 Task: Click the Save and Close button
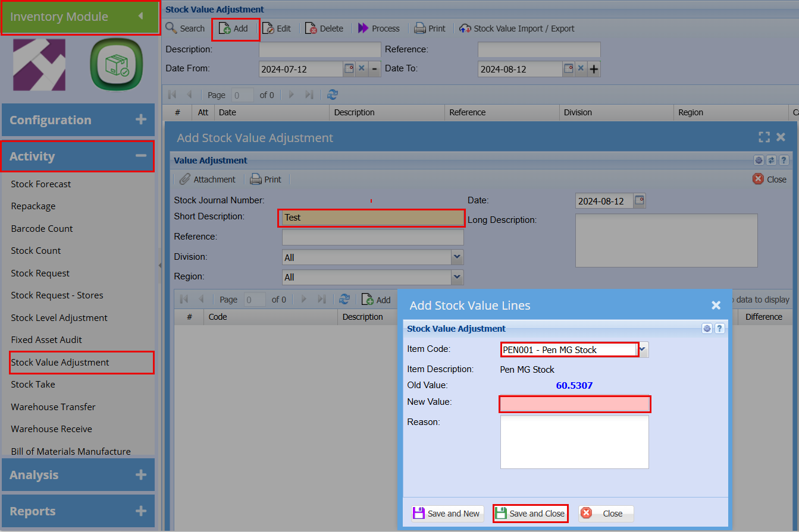[530, 514]
